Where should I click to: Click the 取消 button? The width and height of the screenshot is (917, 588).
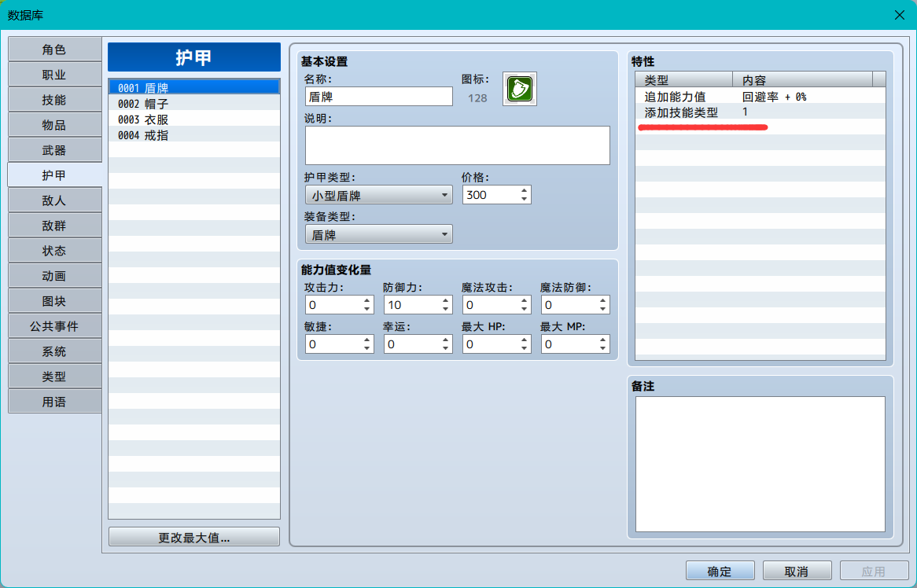pyautogui.click(x=797, y=571)
